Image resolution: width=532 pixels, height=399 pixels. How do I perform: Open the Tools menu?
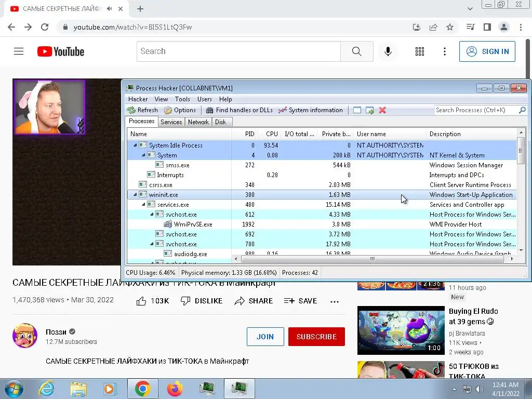(x=182, y=99)
